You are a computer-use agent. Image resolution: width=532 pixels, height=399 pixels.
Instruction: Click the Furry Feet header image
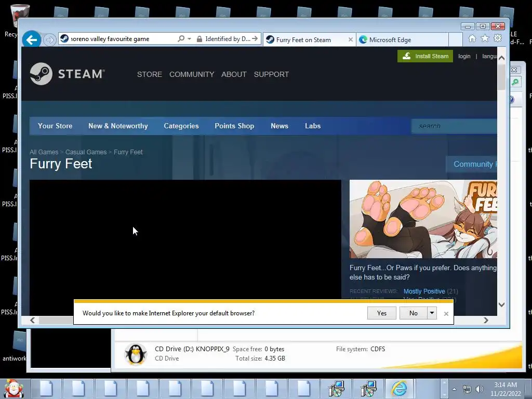coord(423,219)
